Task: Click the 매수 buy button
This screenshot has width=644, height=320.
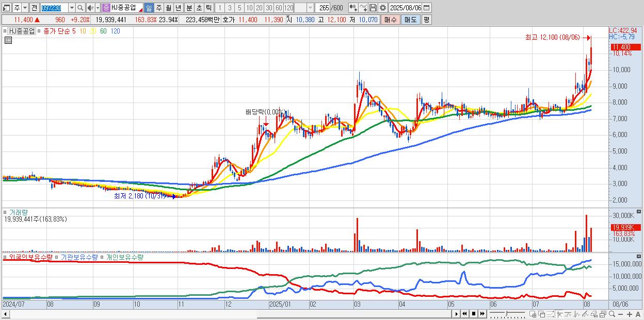Action: pos(391,20)
